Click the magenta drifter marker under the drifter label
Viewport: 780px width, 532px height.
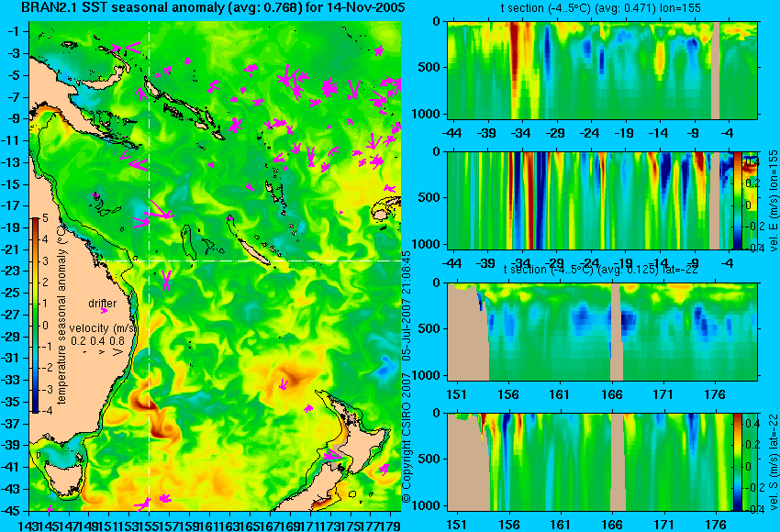click(x=104, y=311)
